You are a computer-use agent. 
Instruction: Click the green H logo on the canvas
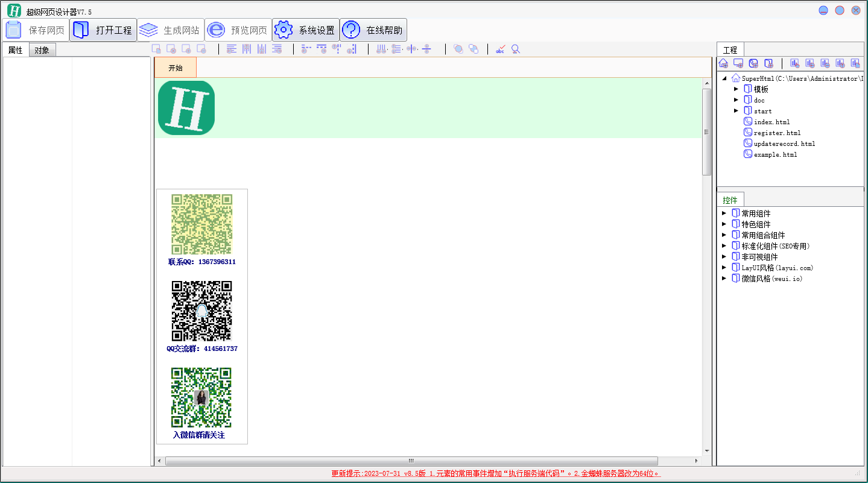point(186,108)
